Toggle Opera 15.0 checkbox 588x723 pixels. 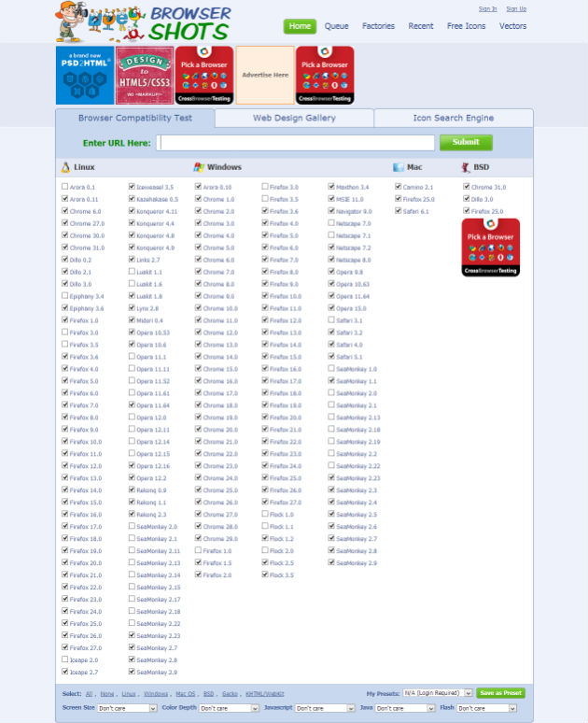click(331, 307)
